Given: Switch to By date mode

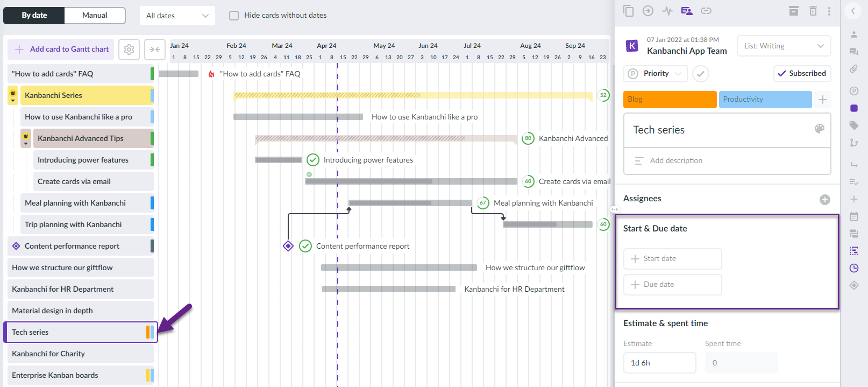Looking at the screenshot, I should coord(34,16).
